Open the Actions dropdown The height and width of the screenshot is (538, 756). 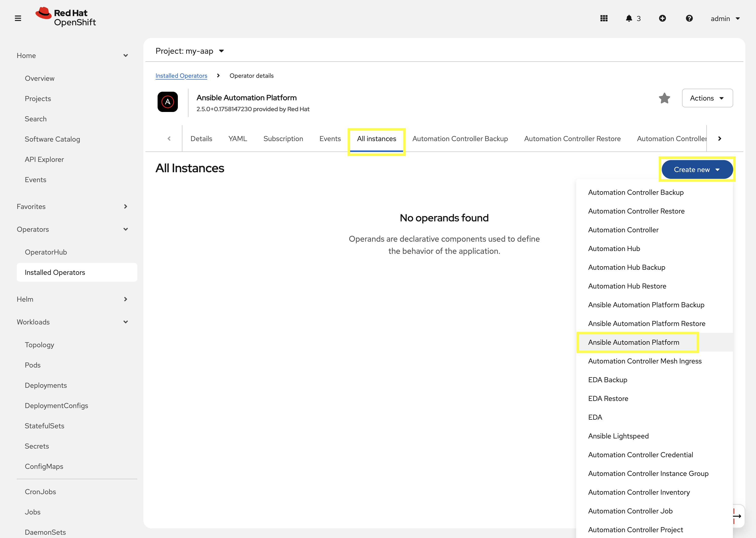(x=707, y=98)
